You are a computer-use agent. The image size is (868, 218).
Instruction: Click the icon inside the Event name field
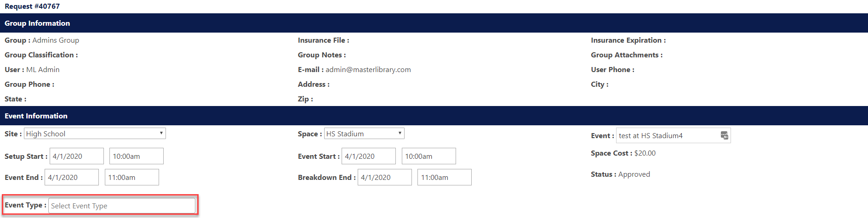724,135
